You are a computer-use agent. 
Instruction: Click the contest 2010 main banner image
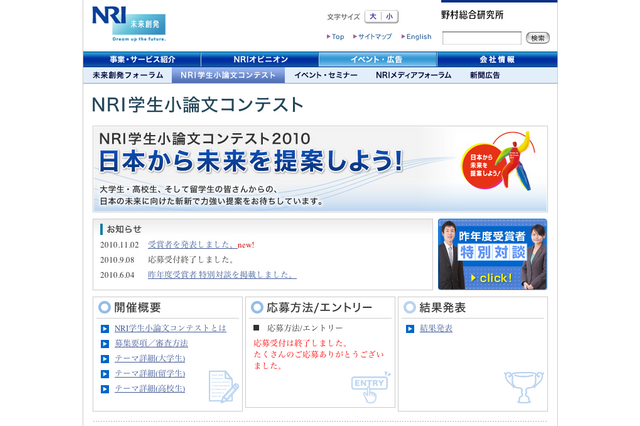point(320,169)
